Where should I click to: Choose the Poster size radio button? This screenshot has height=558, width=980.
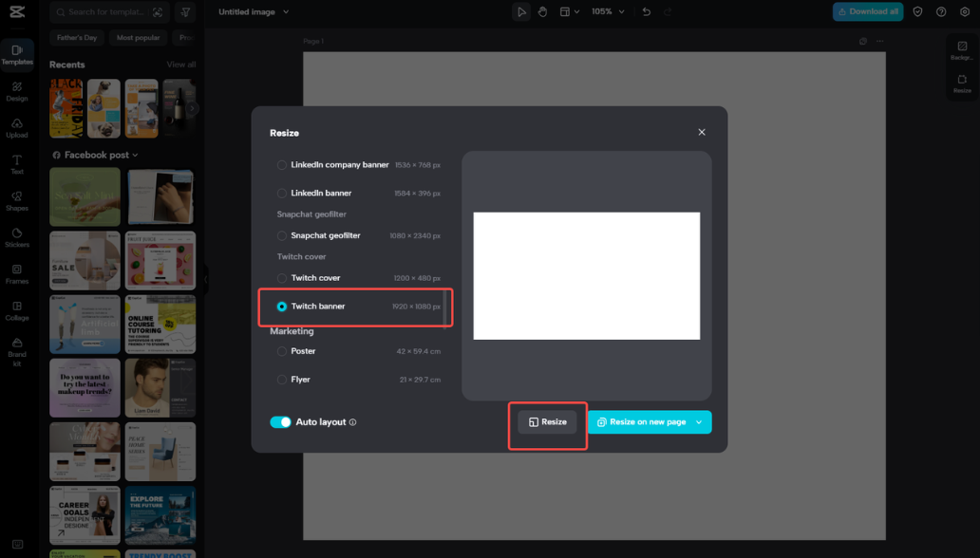pos(281,350)
